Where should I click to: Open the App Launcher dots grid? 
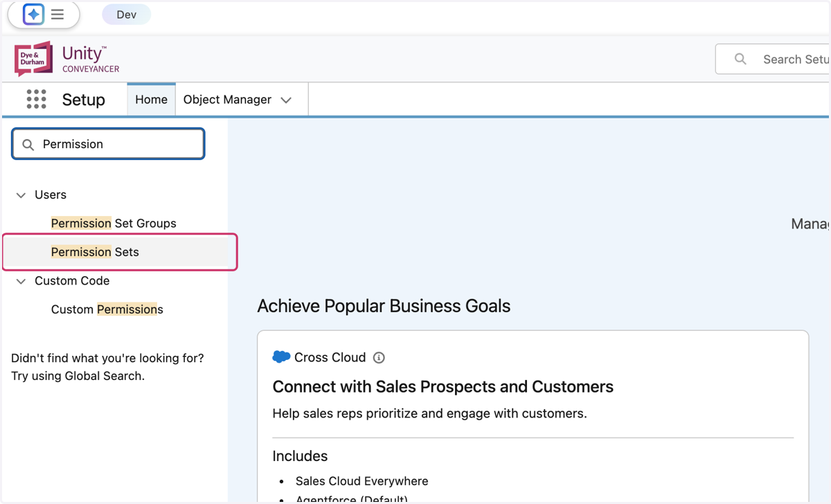[x=36, y=99]
